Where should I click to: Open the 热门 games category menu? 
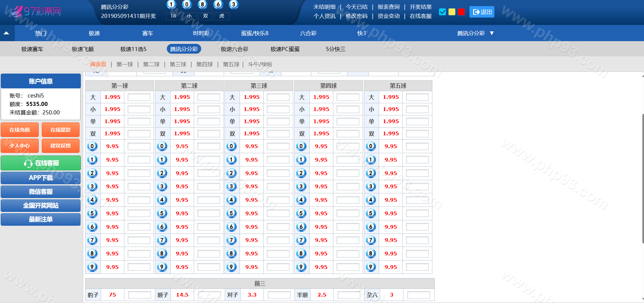40,33
